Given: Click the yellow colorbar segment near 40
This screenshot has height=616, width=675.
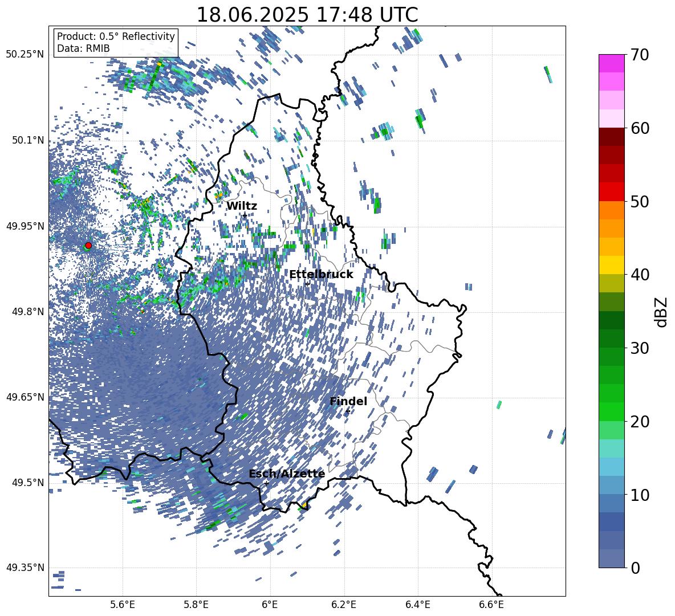Looking at the screenshot, I should coord(611,265).
